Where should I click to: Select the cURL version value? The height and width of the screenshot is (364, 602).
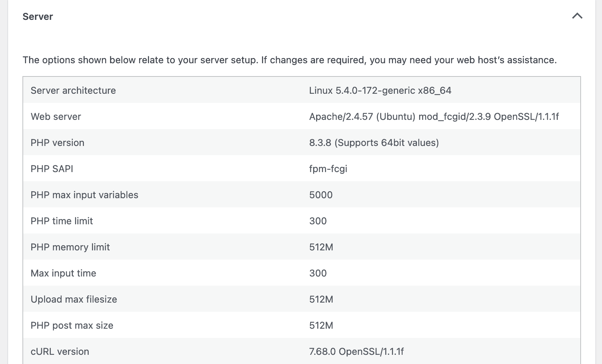click(356, 351)
